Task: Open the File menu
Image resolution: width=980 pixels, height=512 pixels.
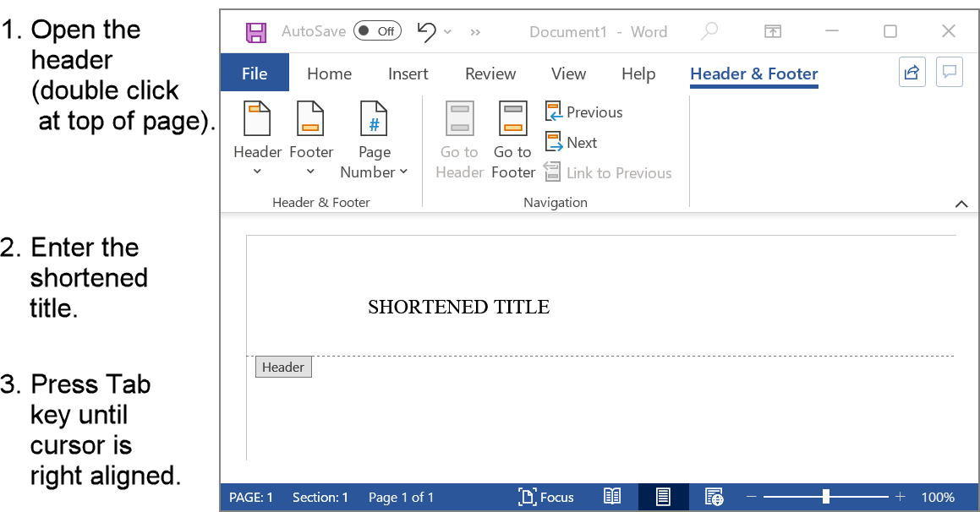Action: (x=254, y=74)
